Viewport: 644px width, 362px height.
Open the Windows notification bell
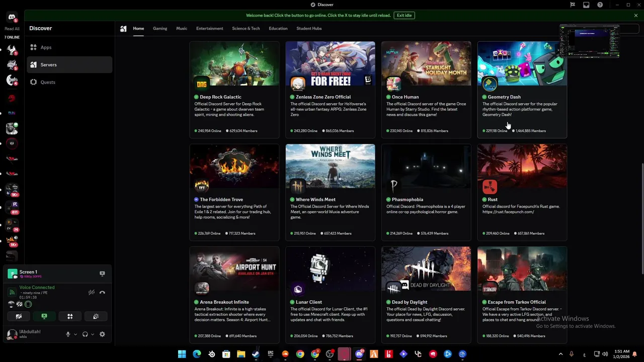(x=635, y=354)
